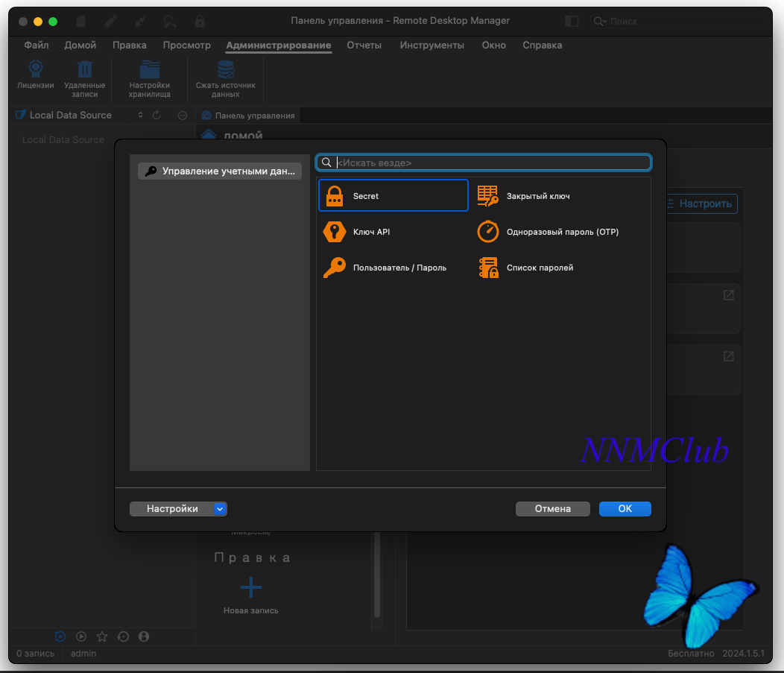Image resolution: width=784 pixels, height=673 pixels.
Task: Open the user vault icon in bottom bar
Action: point(144,636)
